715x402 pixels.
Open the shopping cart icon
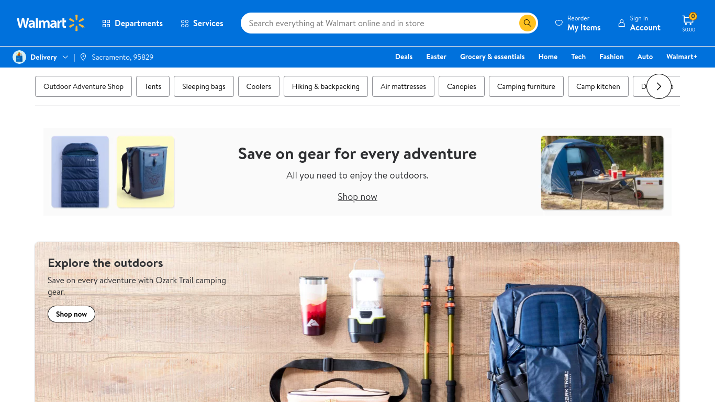coord(689,22)
